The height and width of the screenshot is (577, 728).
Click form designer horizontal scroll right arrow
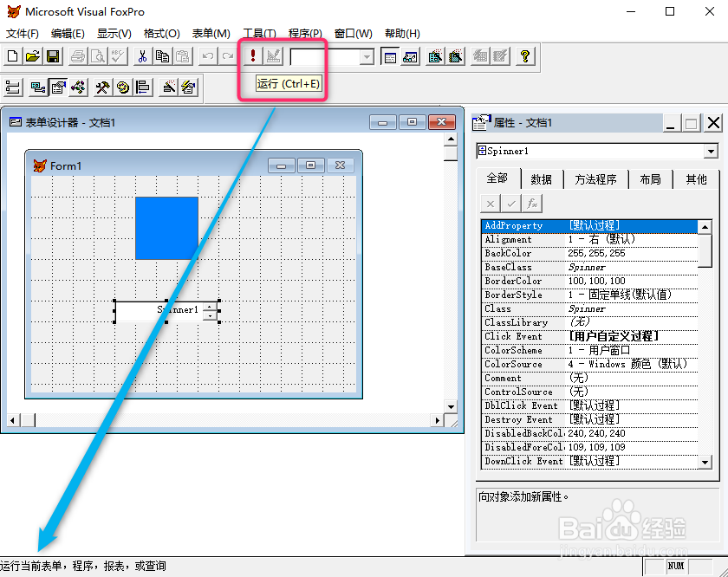point(437,420)
